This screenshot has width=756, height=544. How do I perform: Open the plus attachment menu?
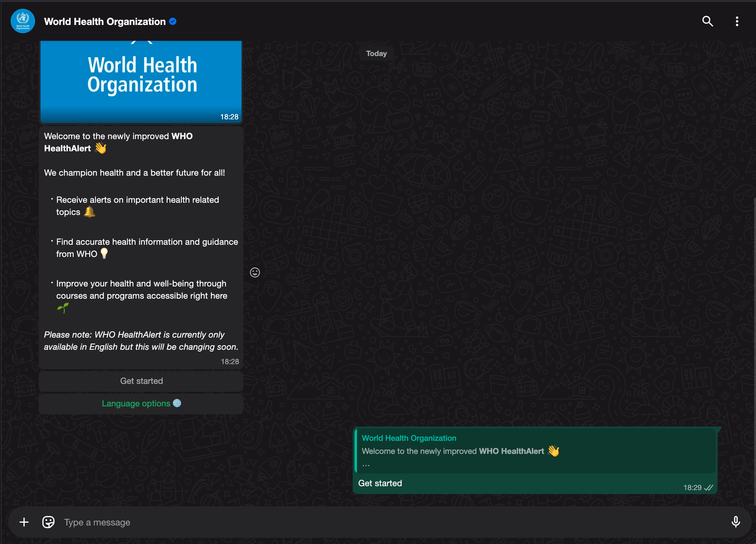24,522
